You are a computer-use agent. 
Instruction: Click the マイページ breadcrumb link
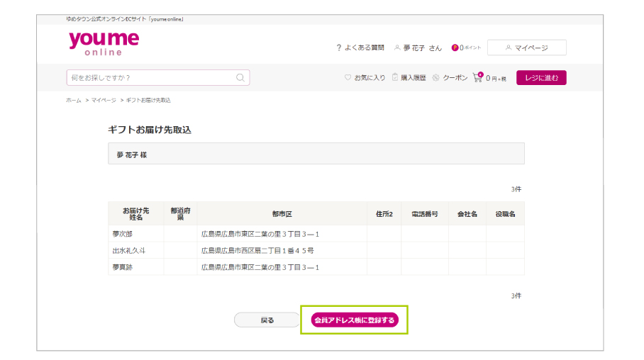[x=104, y=100]
